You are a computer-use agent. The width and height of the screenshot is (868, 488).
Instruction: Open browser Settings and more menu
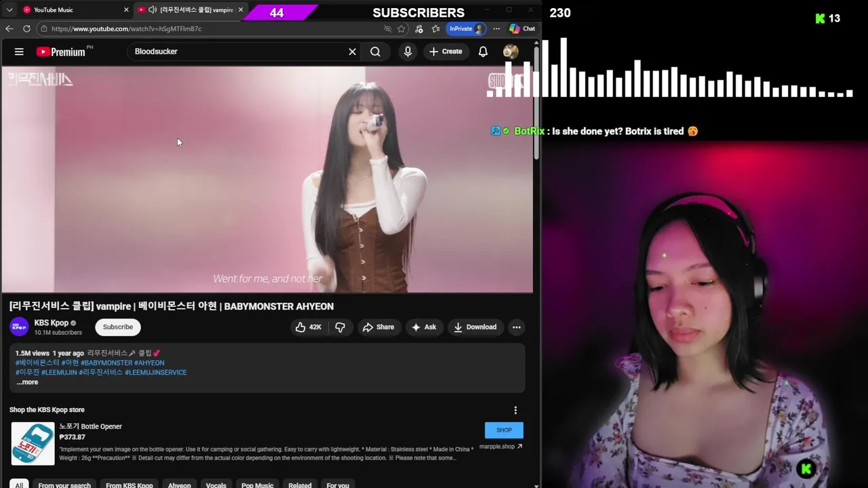click(496, 28)
